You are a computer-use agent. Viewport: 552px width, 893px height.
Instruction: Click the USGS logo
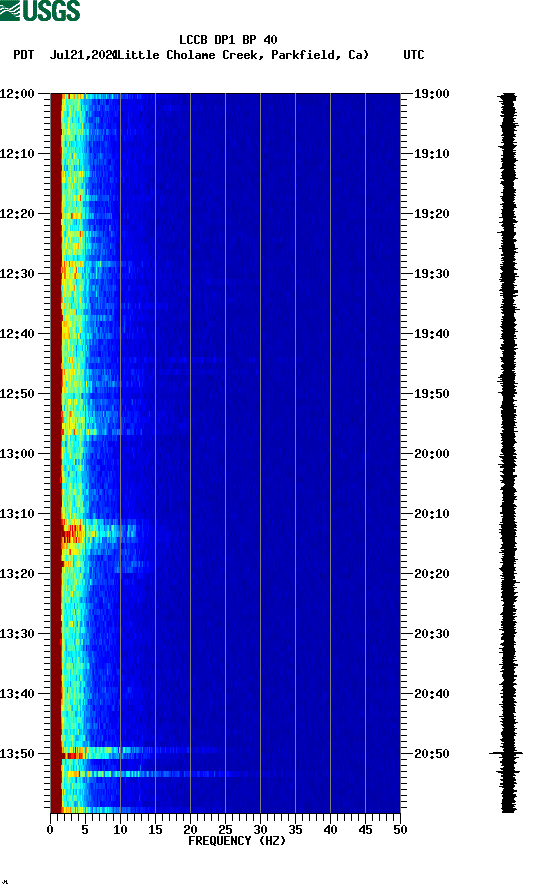(x=40, y=10)
